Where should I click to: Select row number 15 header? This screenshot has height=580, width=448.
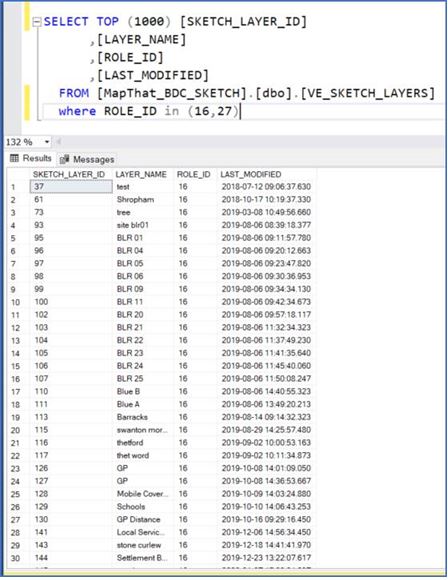(15, 367)
